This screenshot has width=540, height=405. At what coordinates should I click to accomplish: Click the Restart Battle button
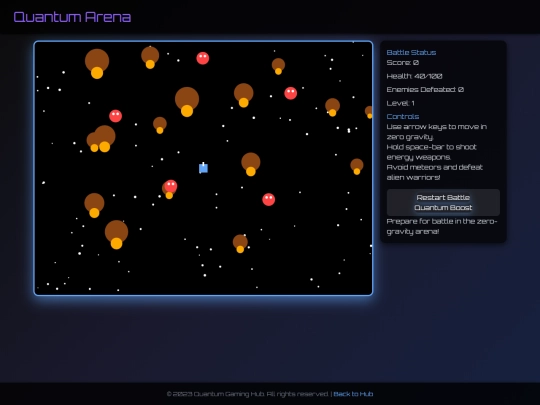[443, 197]
